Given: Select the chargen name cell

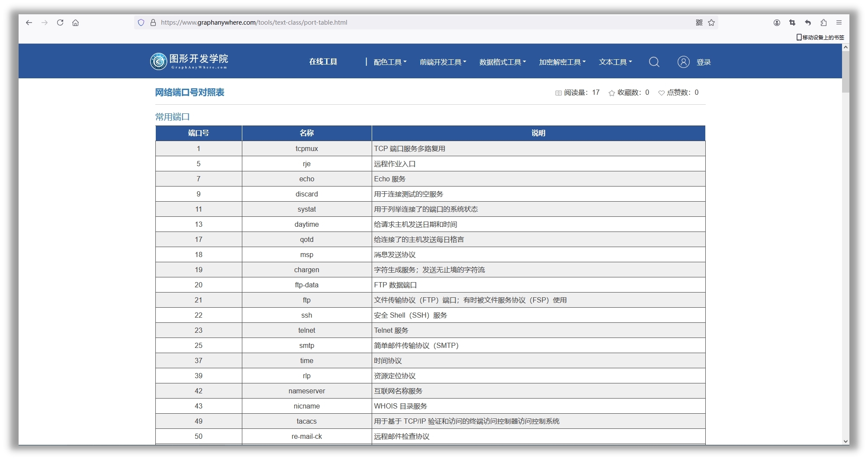Looking at the screenshot, I should (x=307, y=270).
